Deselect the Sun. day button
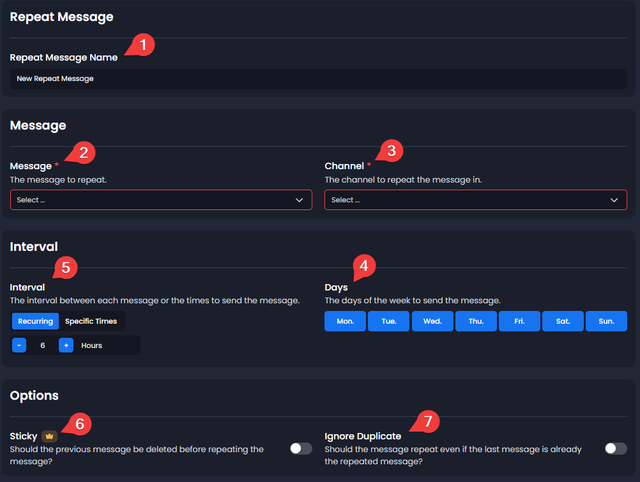Image resolution: width=640 pixels, height=482 pixels. (606, 321)
